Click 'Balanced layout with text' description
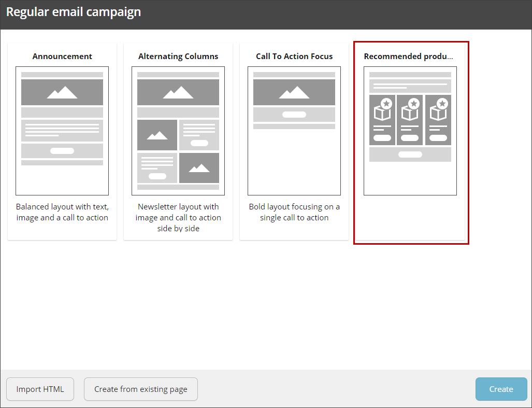The height and width of the screenshot is (408, 532). pyautogui.click(x=62, y=212)
